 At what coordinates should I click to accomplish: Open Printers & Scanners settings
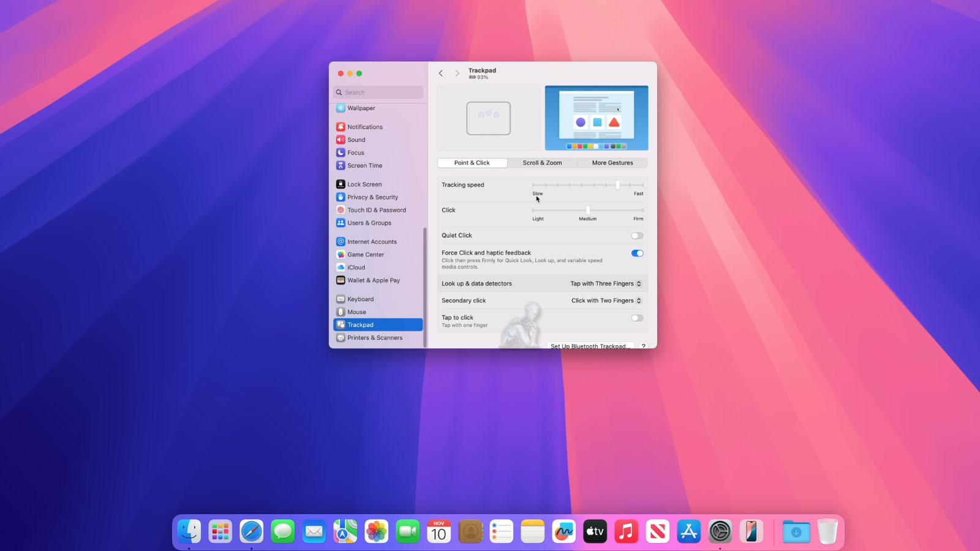coord(378,338)
